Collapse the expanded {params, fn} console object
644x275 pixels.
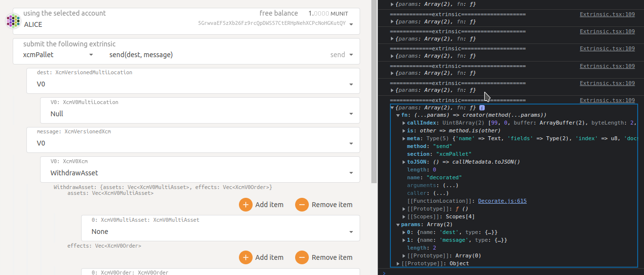[x=392, y=107]
